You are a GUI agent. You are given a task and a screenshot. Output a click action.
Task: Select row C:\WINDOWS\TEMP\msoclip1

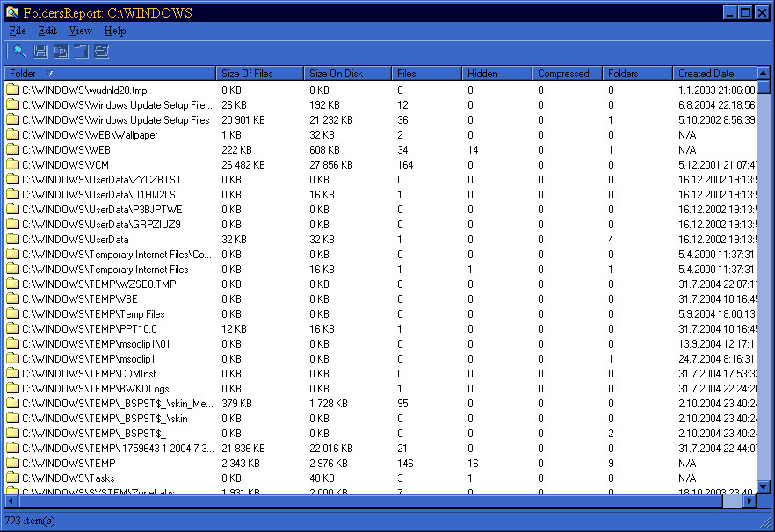click(x=380, y=358)
